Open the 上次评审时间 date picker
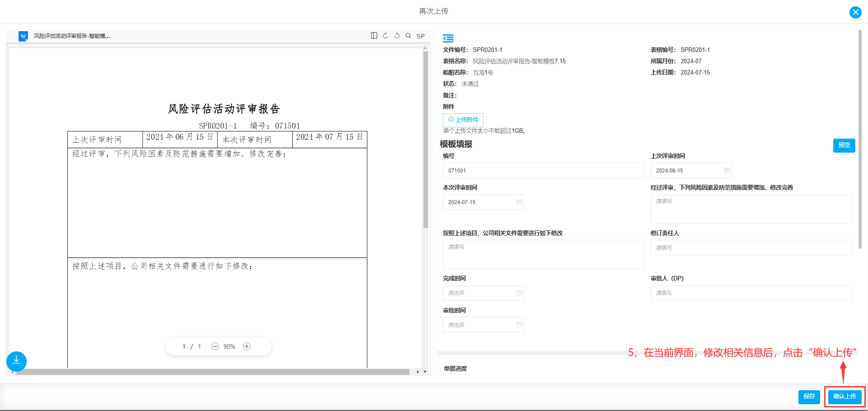The width and height of the screenshot is (868, 411). [x=691, y=171]
